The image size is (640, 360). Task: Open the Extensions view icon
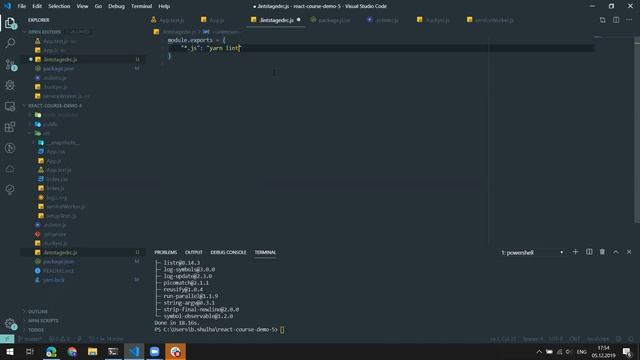tap(10, 127)
